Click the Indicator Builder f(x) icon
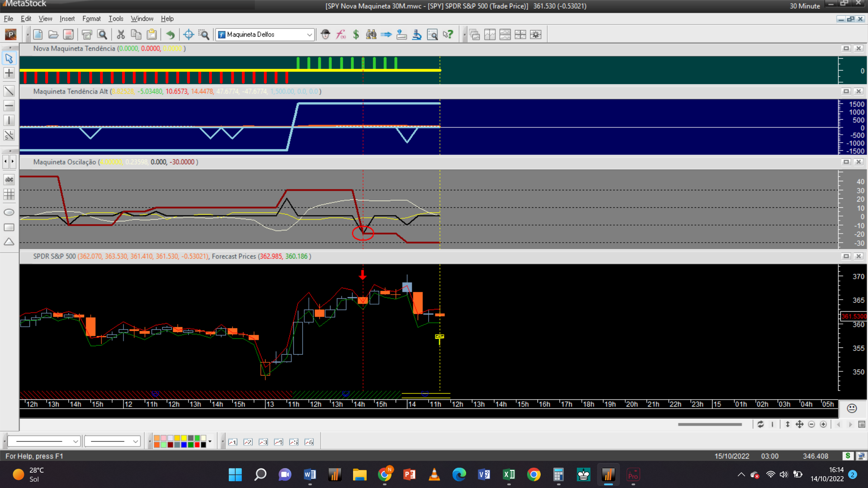This screenshot has height=488, width=868. pyautogui.click(x=341, y=34)
